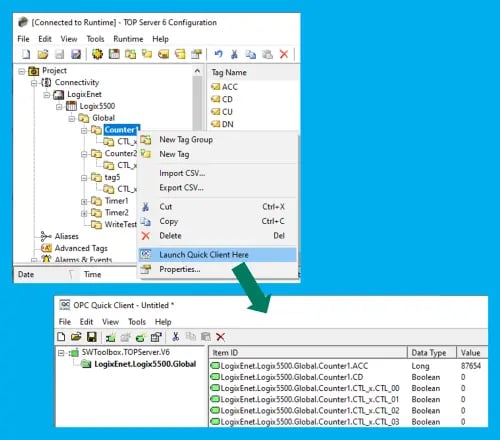
Task: Select the WriteTest tag group
Action: pos(121,225)
